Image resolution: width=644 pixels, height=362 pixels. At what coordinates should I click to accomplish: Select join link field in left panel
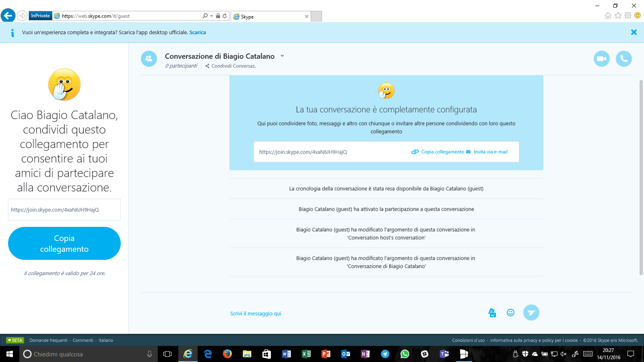[x=64, y=210]
